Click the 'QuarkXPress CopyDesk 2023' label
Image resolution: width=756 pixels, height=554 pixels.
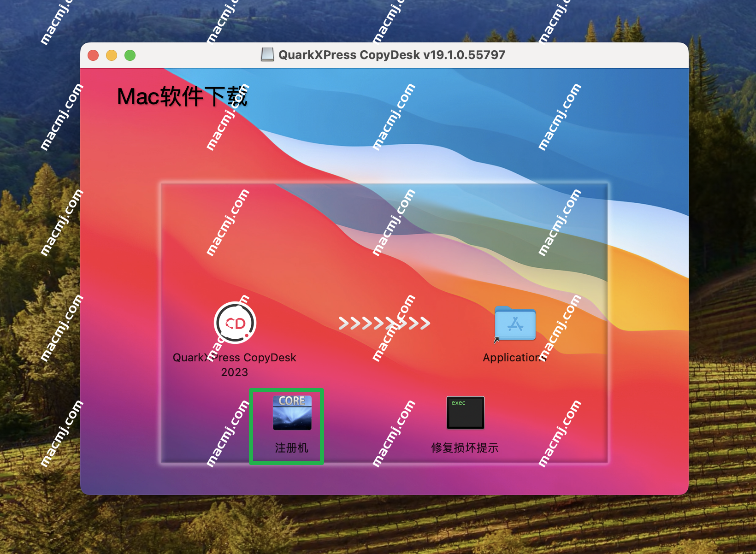tap(235, 365)
